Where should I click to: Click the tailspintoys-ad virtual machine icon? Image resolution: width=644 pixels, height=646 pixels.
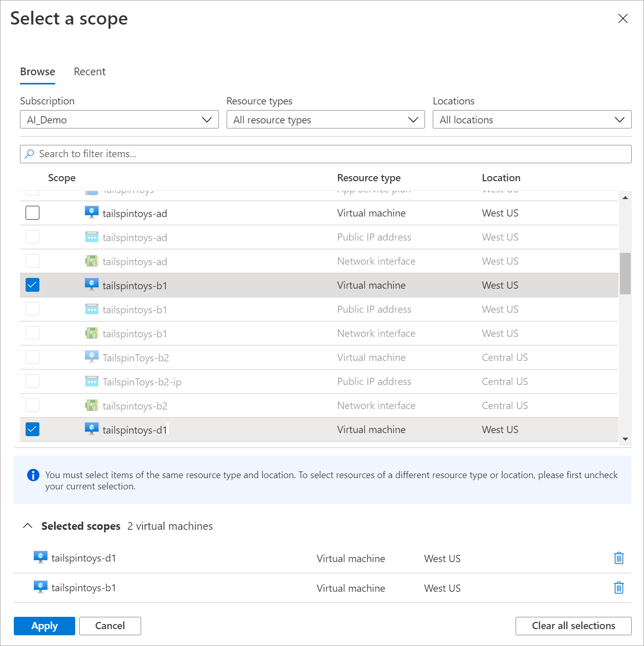(x=92, y=212)
